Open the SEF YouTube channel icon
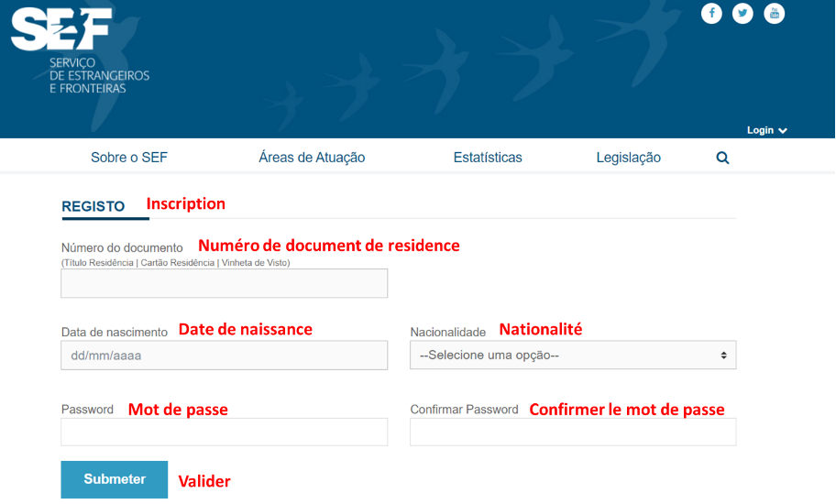 775,14
